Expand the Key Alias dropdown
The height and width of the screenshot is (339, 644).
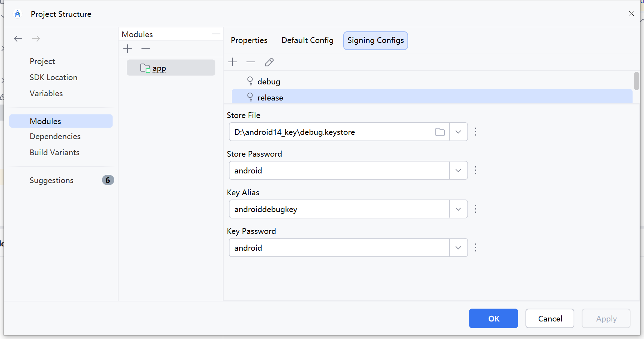tap(458, 209)
